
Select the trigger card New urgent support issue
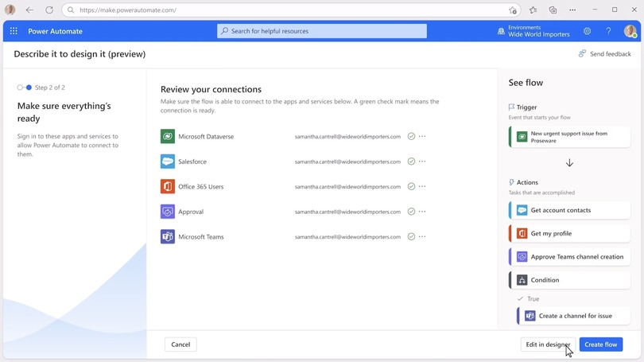569,137
